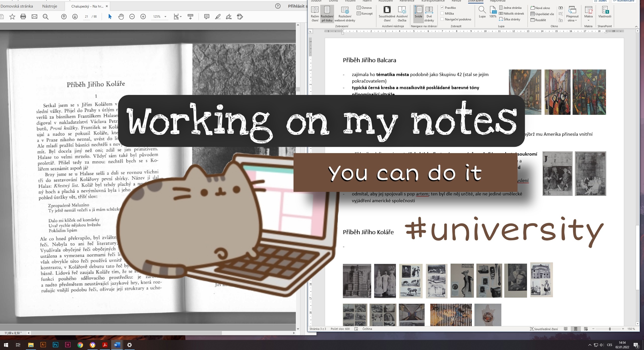The image size is (644, 350).
Task: Choose Dvě stránky side-by-side navigation
Action: (x=429, y=14)
